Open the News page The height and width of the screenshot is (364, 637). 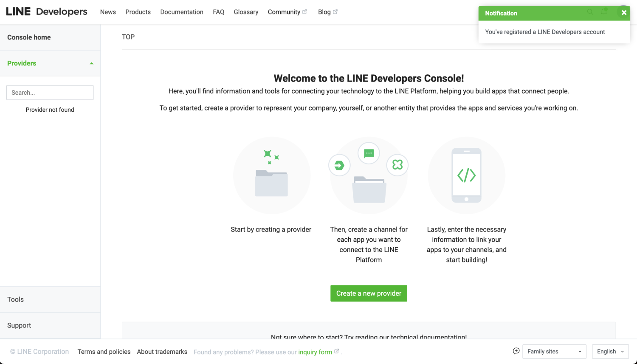click(x=108, y=12)
